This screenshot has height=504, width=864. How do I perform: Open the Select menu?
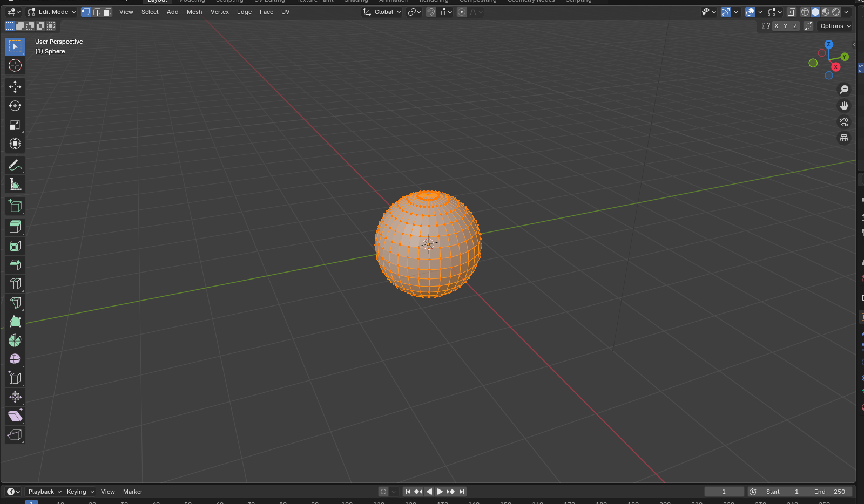click(150, 12)
